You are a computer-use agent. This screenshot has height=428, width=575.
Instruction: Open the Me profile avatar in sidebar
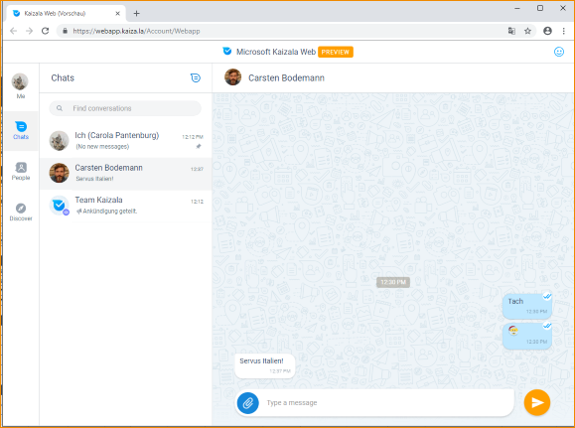point(20,81)
